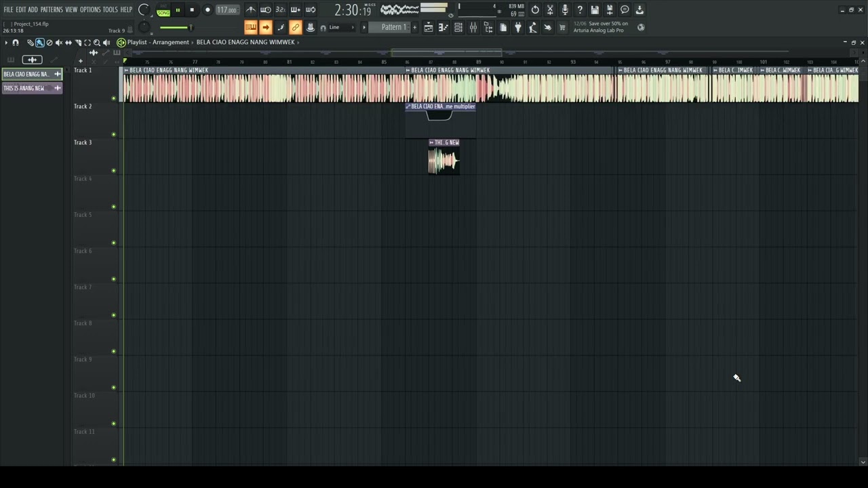Image resolution: width=868 pixels, height=488 pixels.
Task: Click the tempo value 117.000
Action: (x=226, y=10)
